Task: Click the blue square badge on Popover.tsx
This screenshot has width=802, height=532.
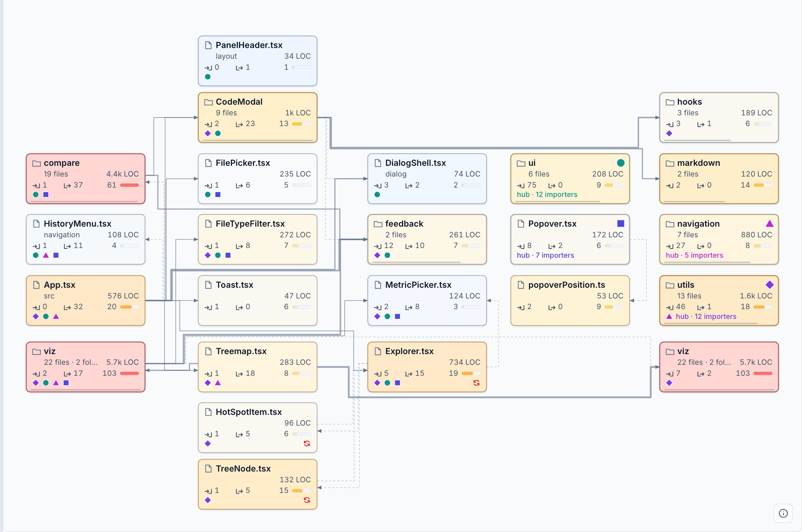Action: 621,224
